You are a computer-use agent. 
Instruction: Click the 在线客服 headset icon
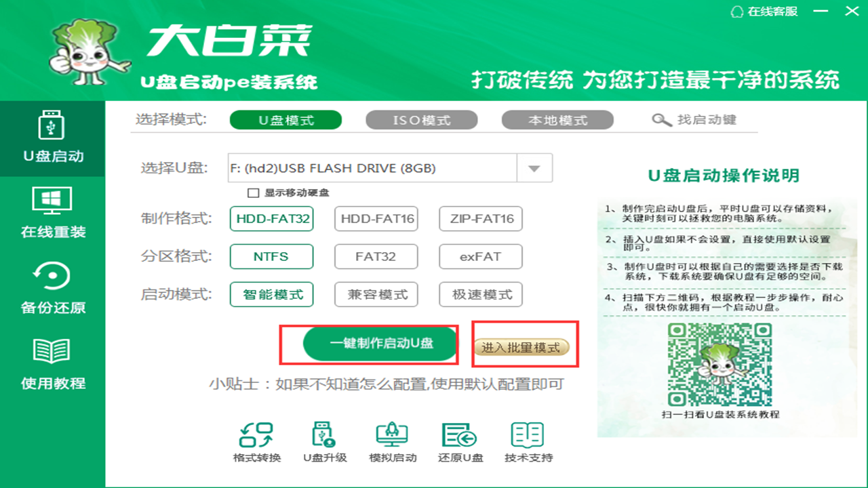coord(737,11)
